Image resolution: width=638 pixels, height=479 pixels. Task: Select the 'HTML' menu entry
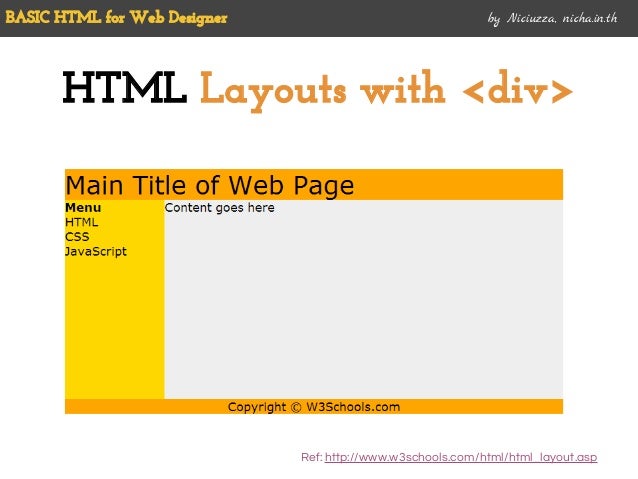coord(81,222)
